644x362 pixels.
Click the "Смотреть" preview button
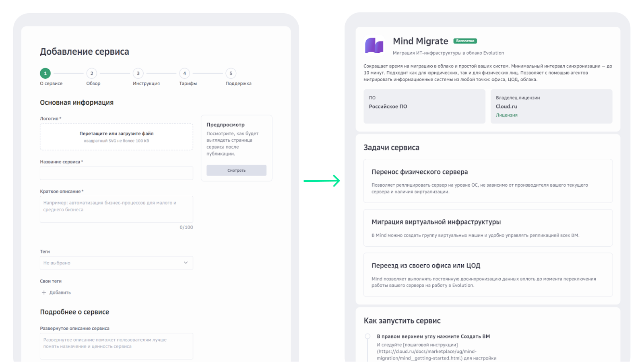236,171
